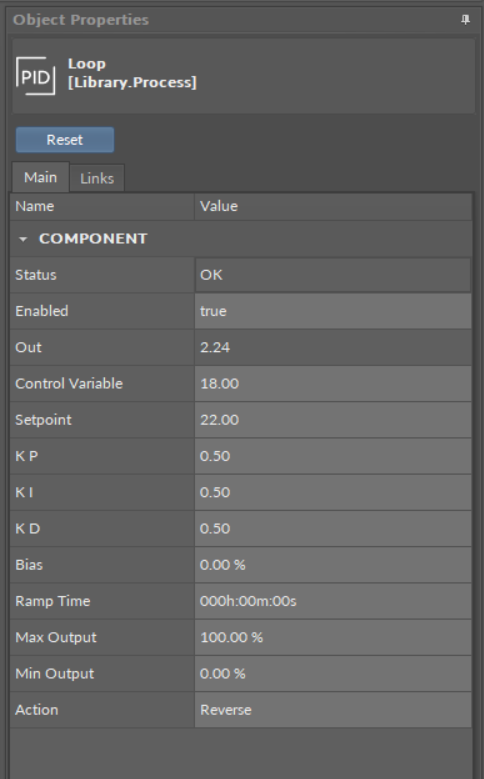
Task: Click the pin icon in Object Properties header
Action: coord(465,20)
